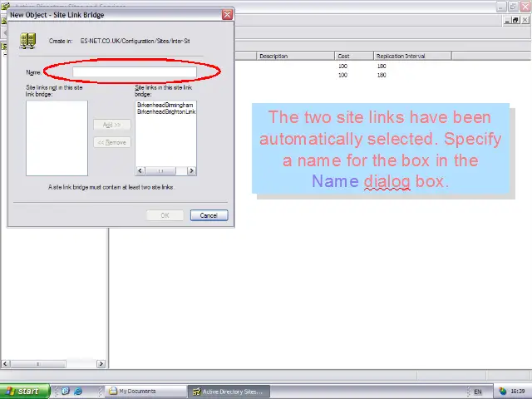532x399 pixels.
Task: Click the empty 'not in this bridge' list
Action: (x=57, y=137)
